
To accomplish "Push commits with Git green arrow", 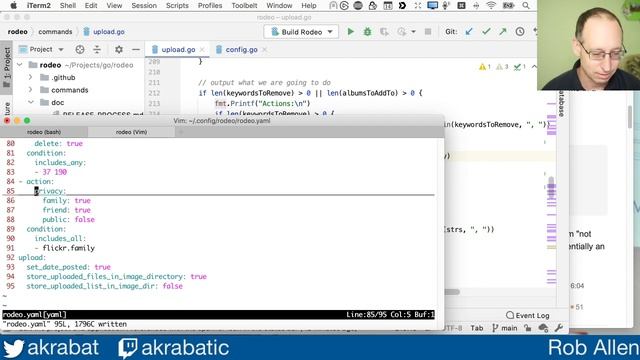I will (503, 31).
